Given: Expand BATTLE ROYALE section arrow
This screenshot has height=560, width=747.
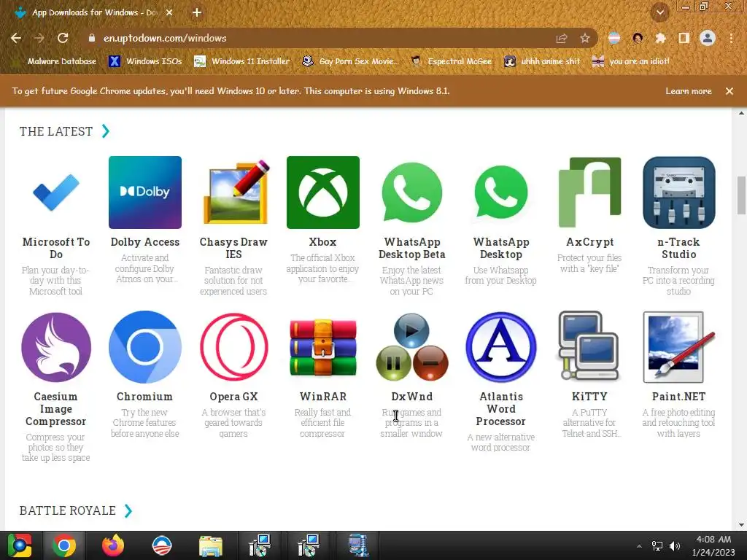Looking at the screenshot, I should [128, 510].
